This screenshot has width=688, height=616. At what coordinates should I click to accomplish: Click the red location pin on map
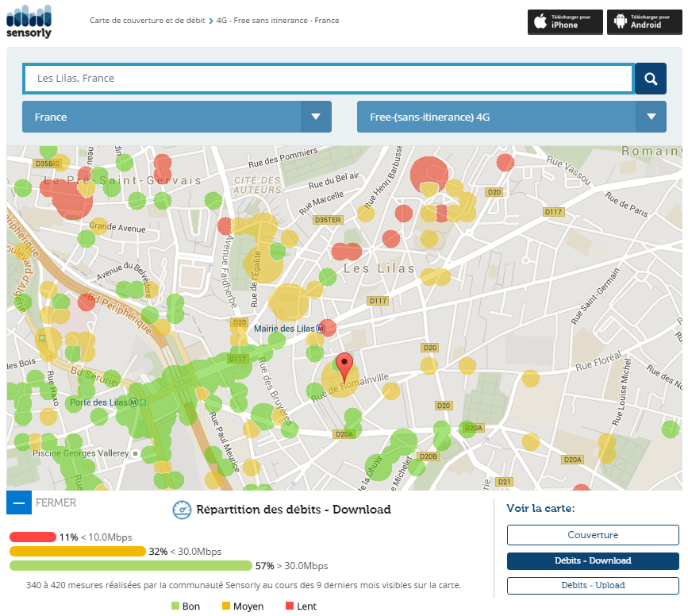click(x=344, y=367)
